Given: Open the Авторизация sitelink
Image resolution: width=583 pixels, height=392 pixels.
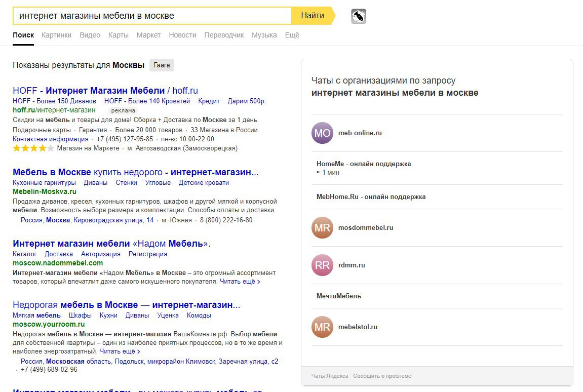Looking at the screenshot, I should (101, 254).
